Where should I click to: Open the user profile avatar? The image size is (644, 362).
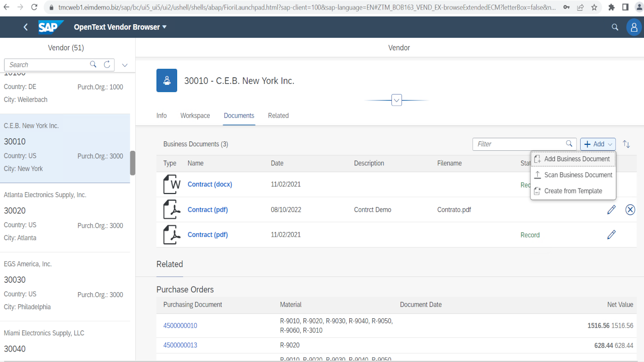[x=634, y=27]
